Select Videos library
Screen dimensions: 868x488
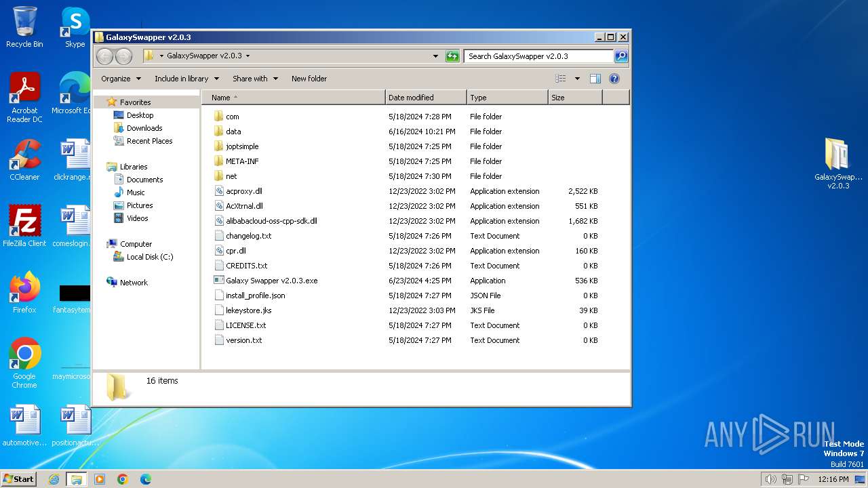[x=137, y=218]
